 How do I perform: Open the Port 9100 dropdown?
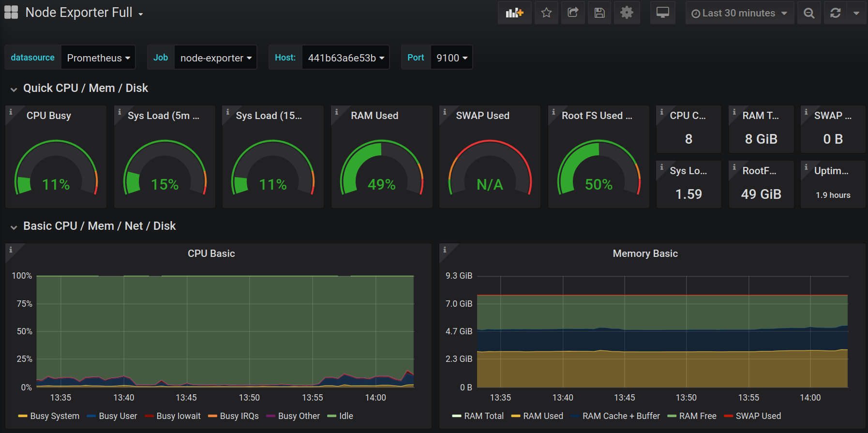coord(451,58)
